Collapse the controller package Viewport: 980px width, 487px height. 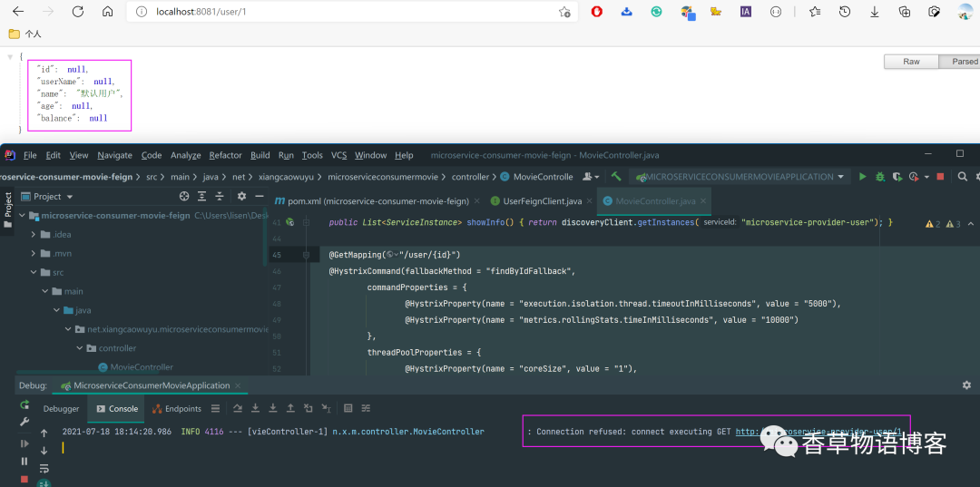pos(80,347)
